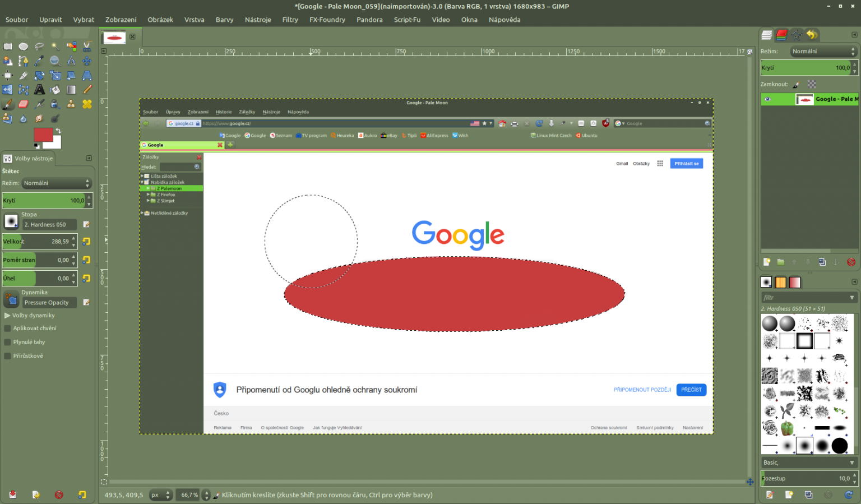
Task: Select the Flip tool
Action: click(8, 90)
